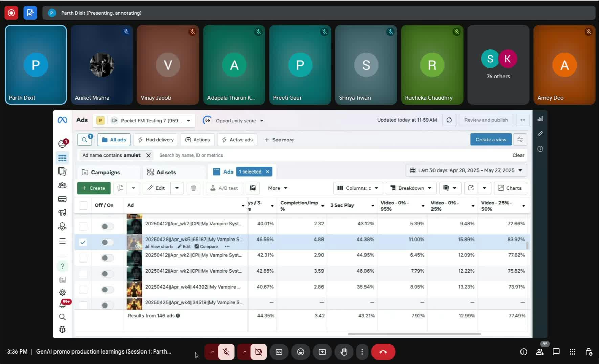Image resolution: width=599 pixels, height=364 pixels.
Task: Expand the More dropdown in toolbar
Action: [278, 188]
